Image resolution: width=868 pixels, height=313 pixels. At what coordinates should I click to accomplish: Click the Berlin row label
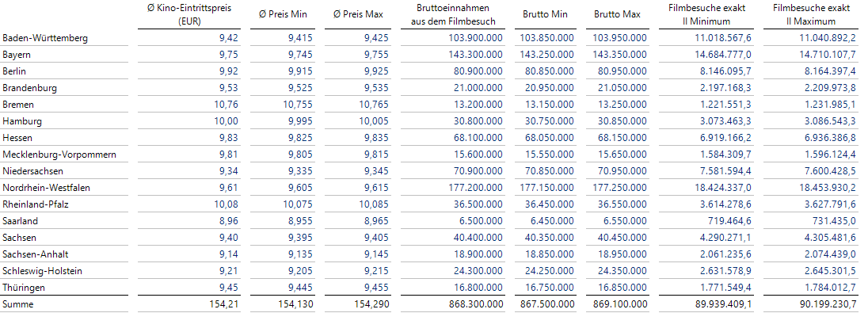[14, 71]
